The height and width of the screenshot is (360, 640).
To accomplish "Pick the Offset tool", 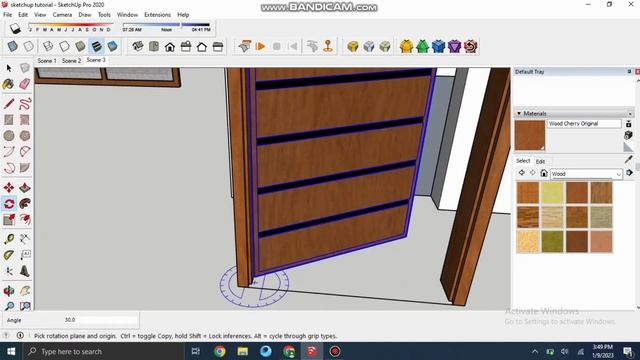I will point(25,220).
